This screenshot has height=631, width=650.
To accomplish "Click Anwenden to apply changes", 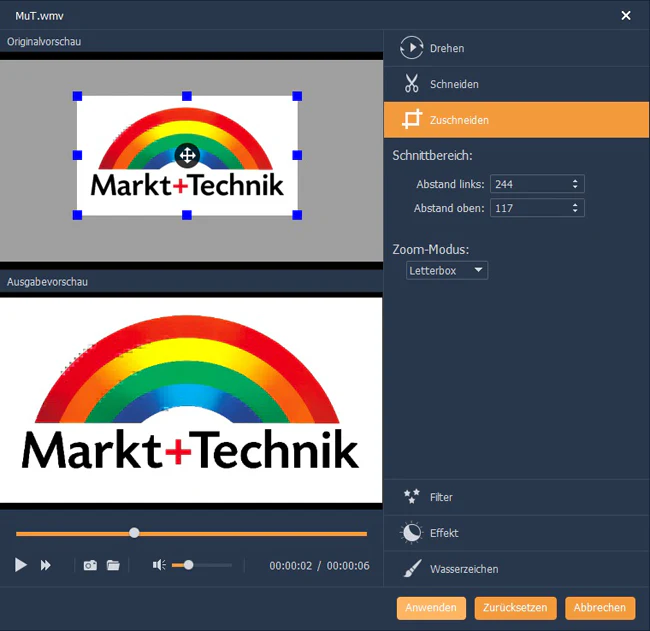I will 431,608.
